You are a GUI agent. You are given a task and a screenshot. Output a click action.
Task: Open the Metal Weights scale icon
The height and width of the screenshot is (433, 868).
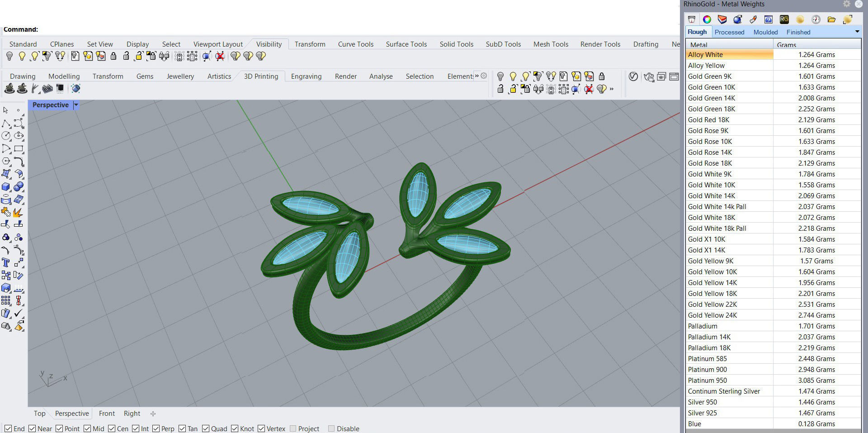coord(691,19)
